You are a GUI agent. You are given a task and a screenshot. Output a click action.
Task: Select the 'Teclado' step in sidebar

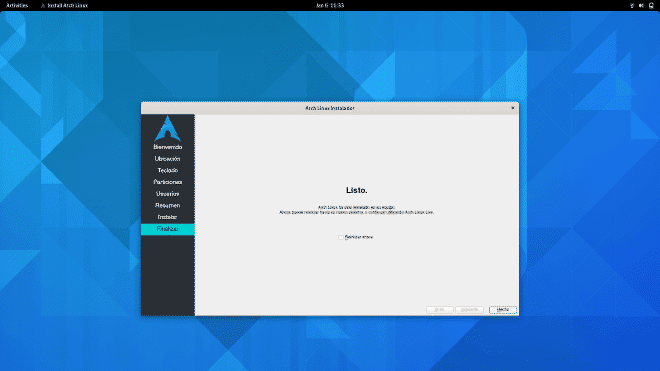click(168, 171)
